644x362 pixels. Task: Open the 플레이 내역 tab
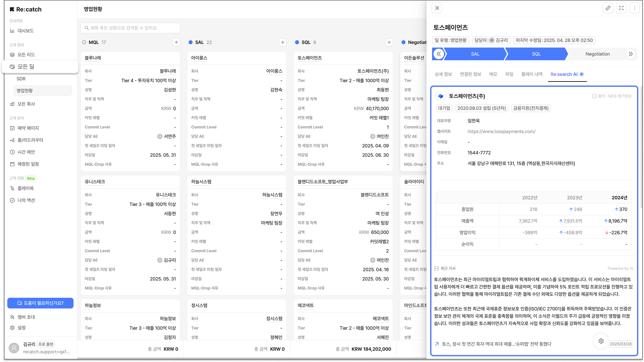pyautogui.click(x=532, y=74)
